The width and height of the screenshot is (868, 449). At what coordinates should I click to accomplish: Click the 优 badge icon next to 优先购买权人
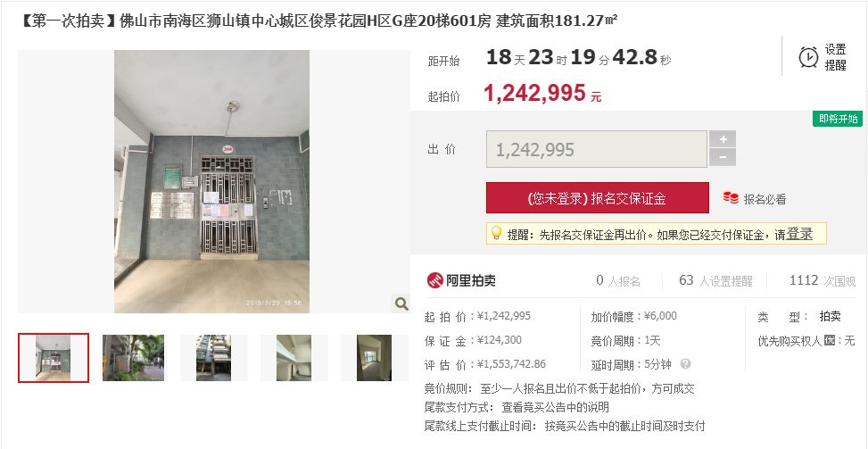tap(829, 340)
